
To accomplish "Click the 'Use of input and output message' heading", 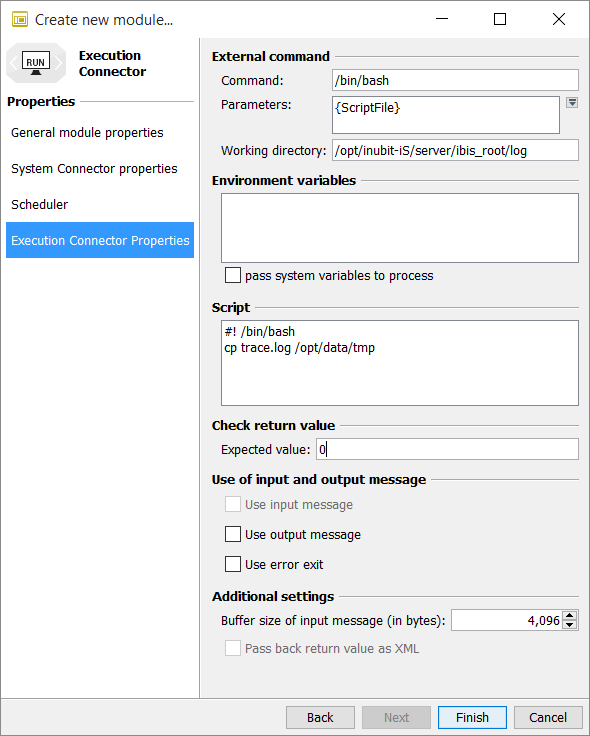I will click(x=319, y=479).
